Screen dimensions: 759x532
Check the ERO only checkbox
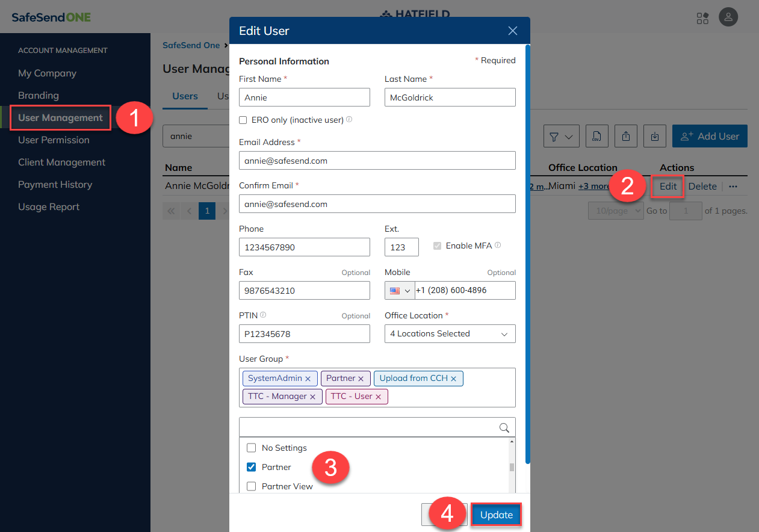pyautogui.click(x=243, y=120)
